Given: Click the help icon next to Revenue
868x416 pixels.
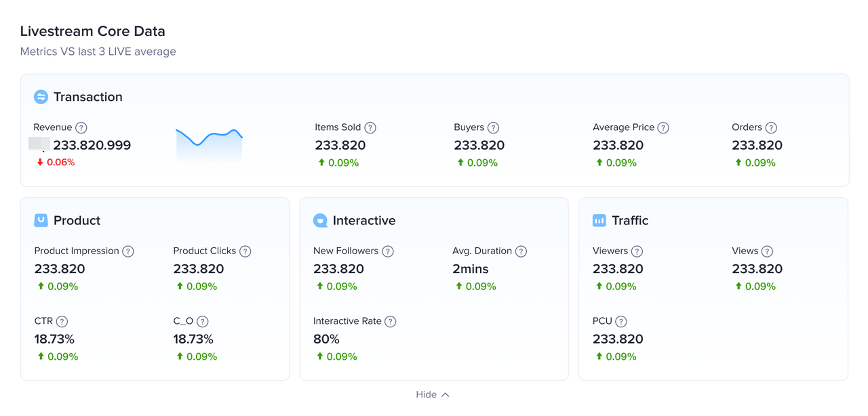Looking at the screenshot, I should [81, 127].
